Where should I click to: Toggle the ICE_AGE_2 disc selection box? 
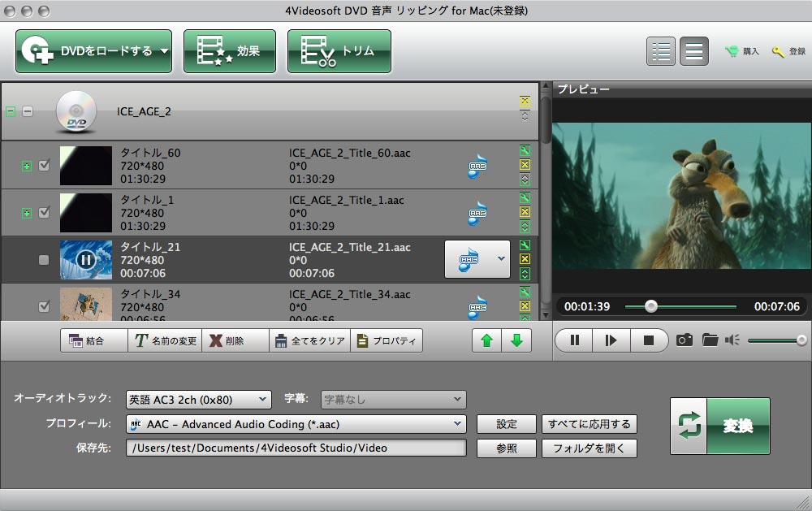tap(28, 111)
